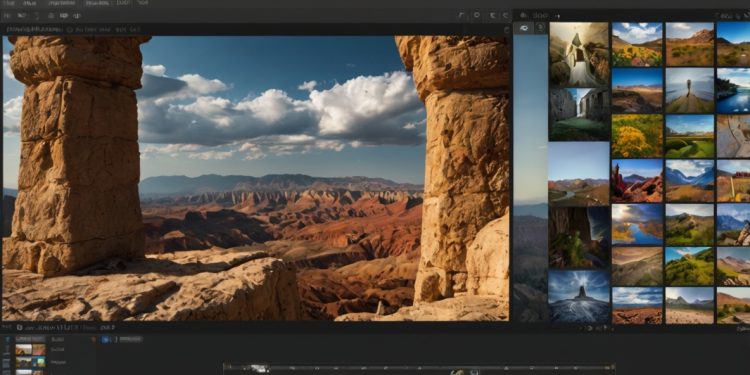Select the river with sunset reflection thumbnail
This screenshot has height=375, width=750.
(x=637, y=225)
